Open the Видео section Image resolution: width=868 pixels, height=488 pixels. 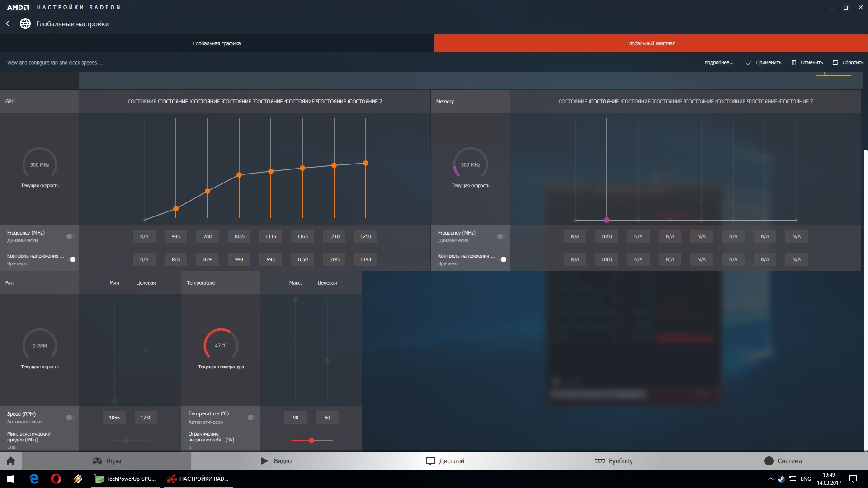[x=276, y=461]
